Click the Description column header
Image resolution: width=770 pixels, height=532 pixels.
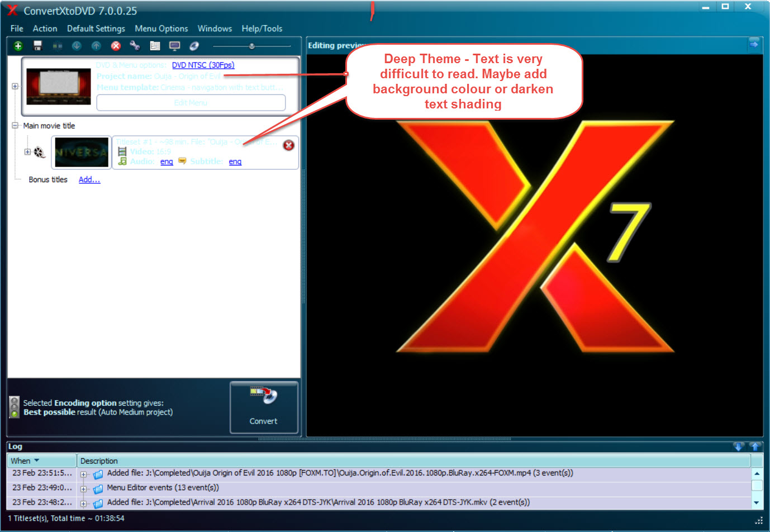click(x=413, y=460)
